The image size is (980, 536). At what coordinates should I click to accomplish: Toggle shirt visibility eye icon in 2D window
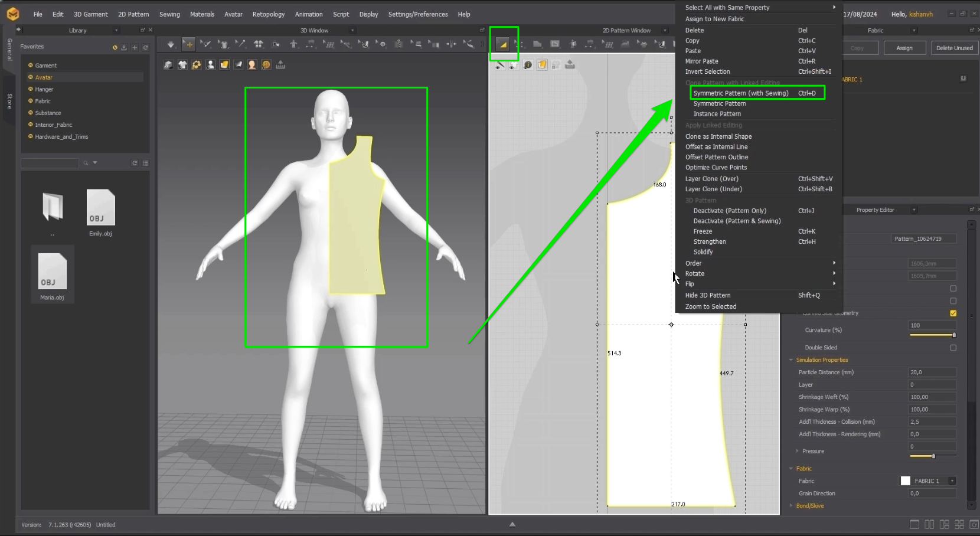pos(514,65)
